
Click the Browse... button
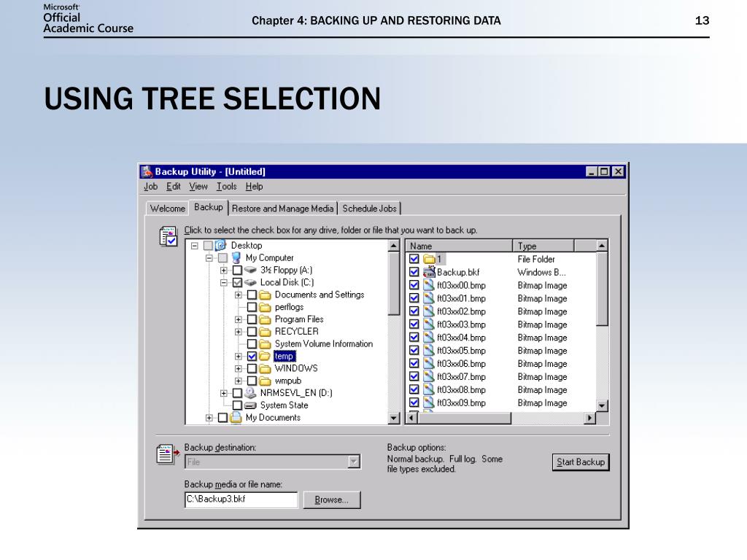pyautogui.click(x=332, y=500)
